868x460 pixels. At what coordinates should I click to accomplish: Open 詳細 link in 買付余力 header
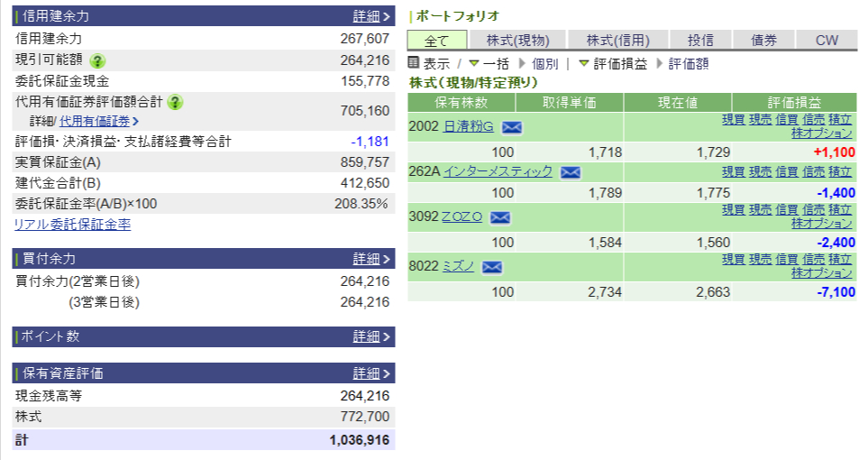pyautogui.click(x=371, y=259)
